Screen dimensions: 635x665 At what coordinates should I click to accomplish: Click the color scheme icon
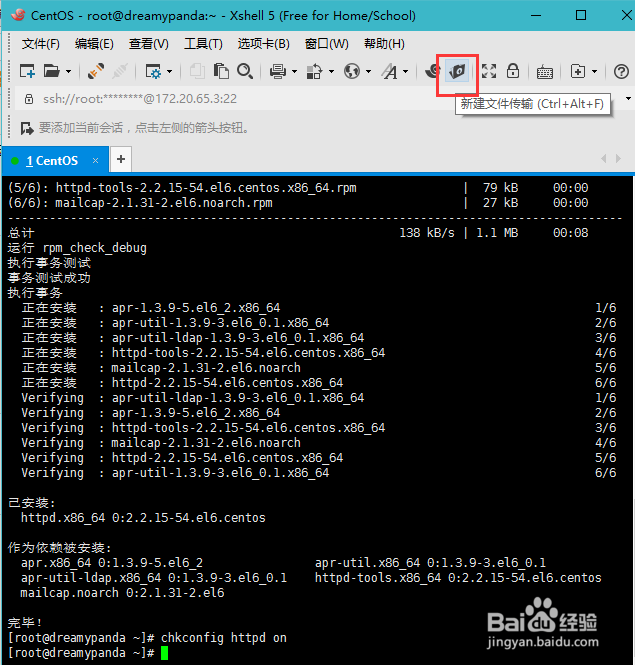coord(314,71)
